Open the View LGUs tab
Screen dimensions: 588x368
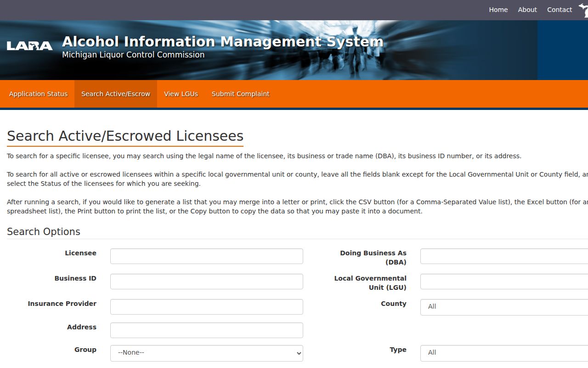(x=181, y=94)
